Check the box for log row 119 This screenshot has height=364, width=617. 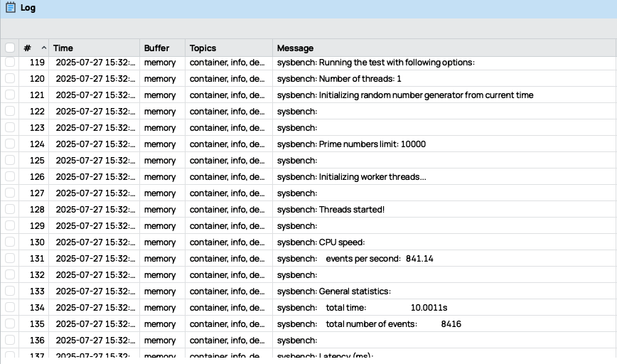point(10,62)
